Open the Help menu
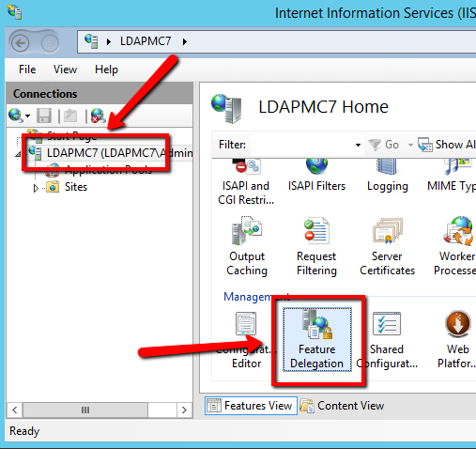Screen dimensions: 476x449 (106, 70)
